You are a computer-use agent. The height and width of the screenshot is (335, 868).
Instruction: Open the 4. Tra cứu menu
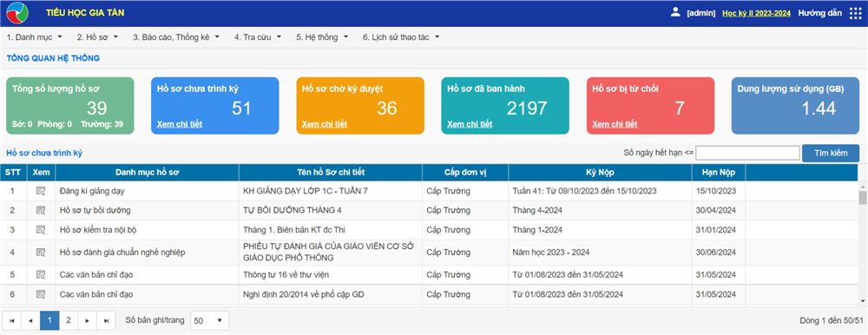[x=258, y=37]
